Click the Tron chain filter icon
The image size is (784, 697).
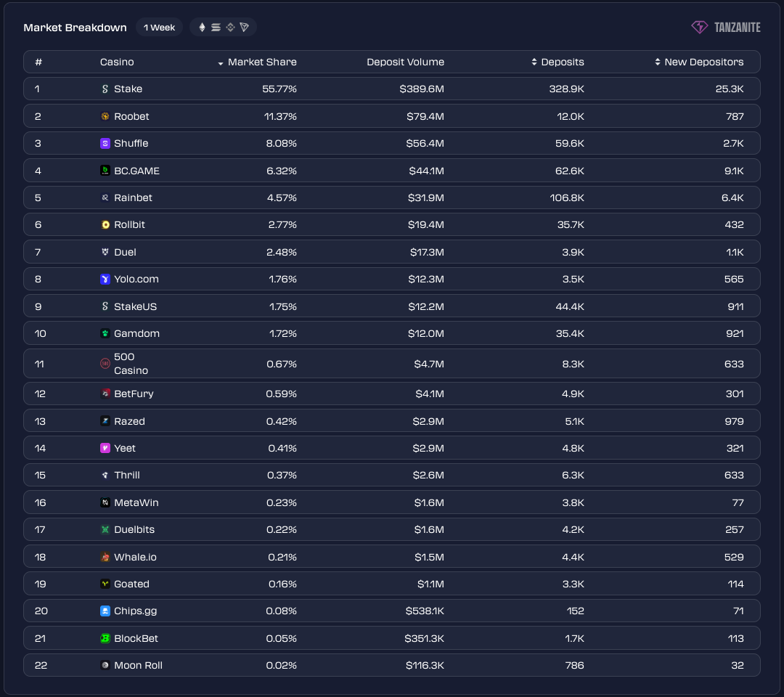(244, 28)
